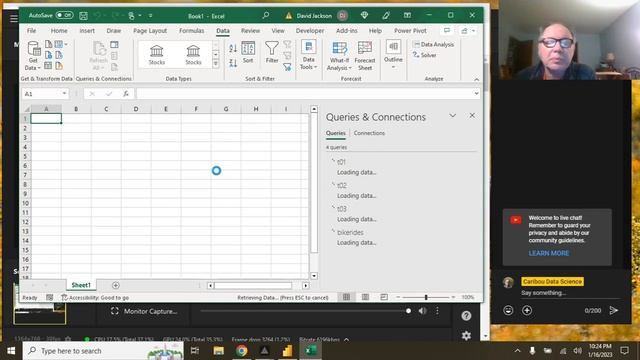
Task: Toggle the AutoSave switch
Action: (64, 16)
